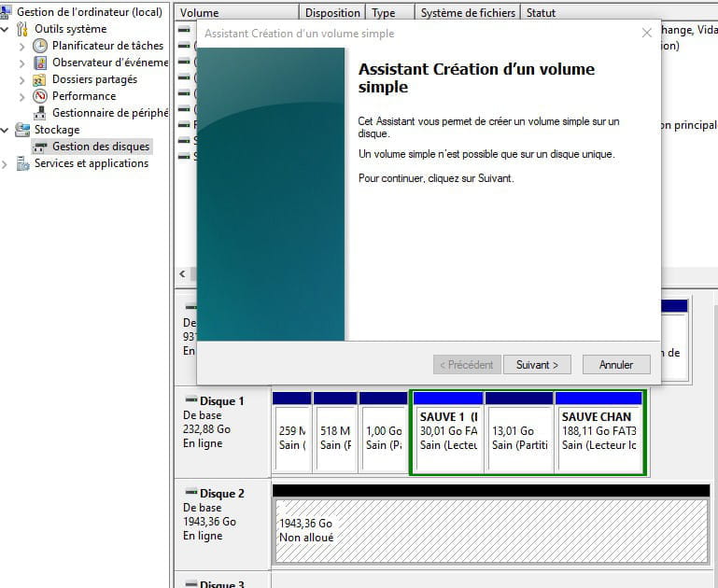
Task: Cancel the wizard with Annuler
Action: click(x=616, y=365)
